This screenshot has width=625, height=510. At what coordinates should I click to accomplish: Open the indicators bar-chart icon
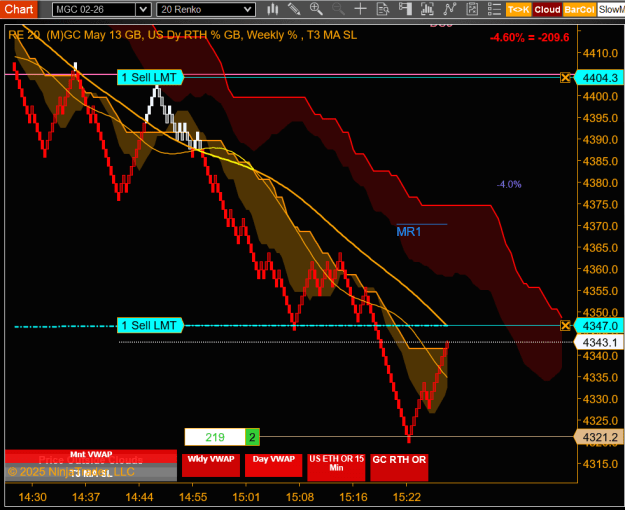[x=427, y=9]
